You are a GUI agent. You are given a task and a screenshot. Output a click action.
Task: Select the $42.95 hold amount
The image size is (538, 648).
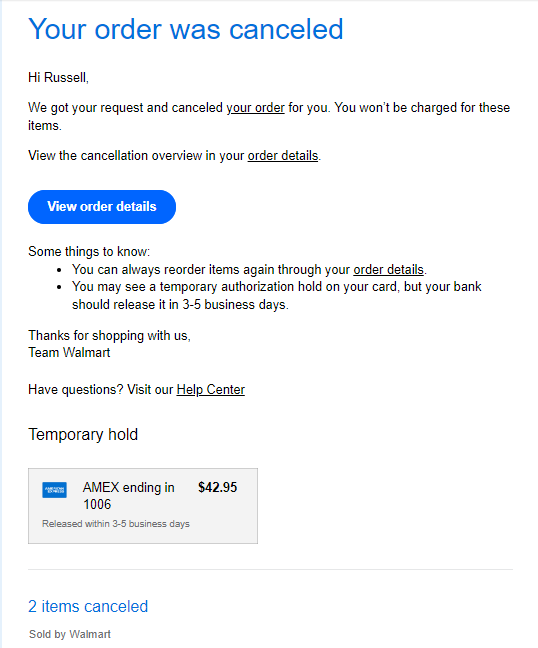coord(217,487)
